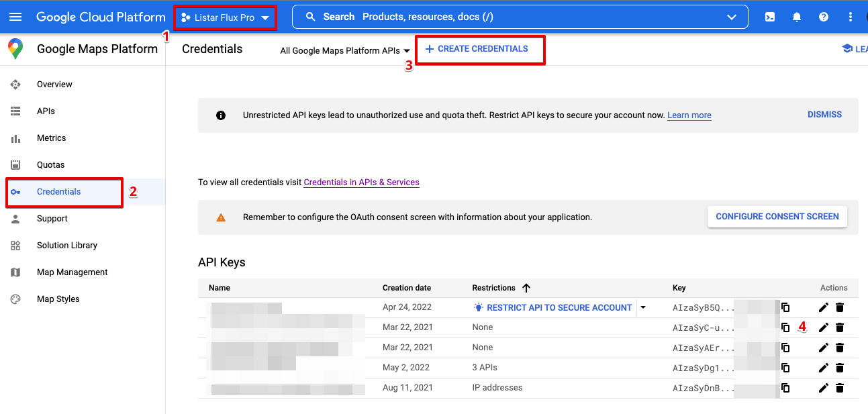Open the three-dot more options menu
Screen dimensions: 868x414
(x=851, y=17)
